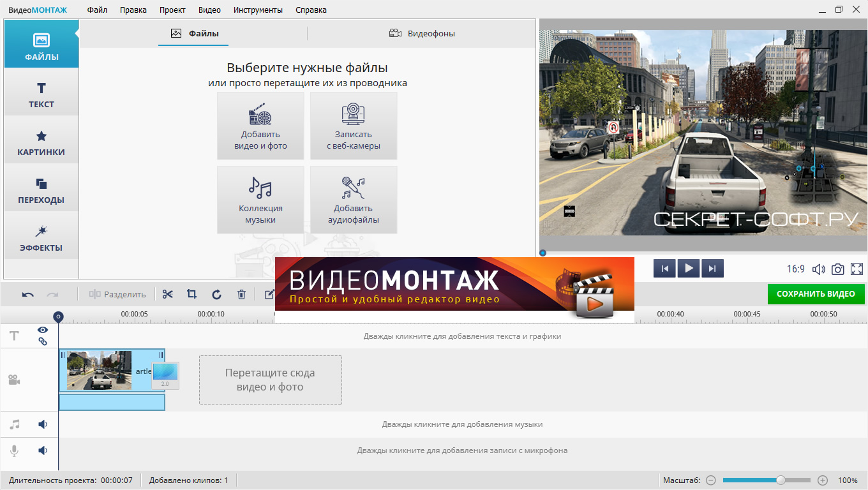Click Добавить видео и фото button
Image resolution: width=868 pixels, height=490 pixels.
click(x=260, y=126)
